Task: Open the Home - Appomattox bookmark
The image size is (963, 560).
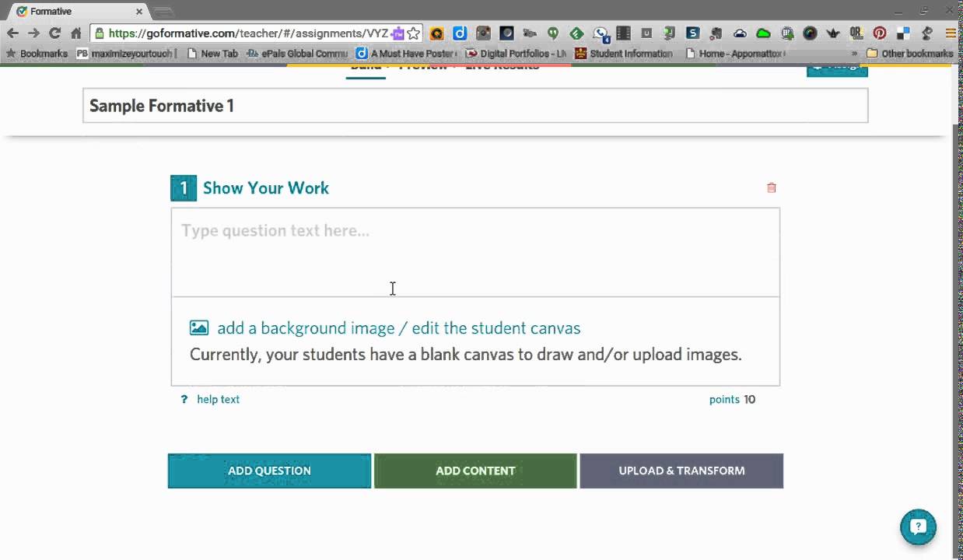Action: click(x=735, y=54)
